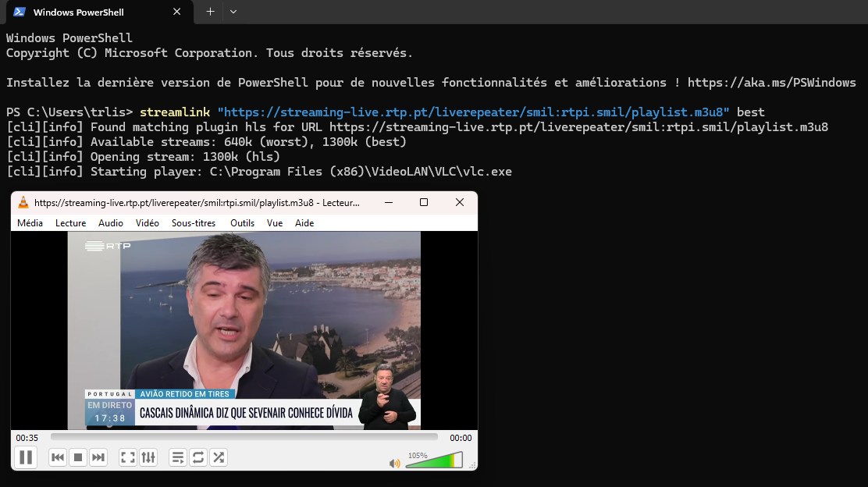The height and width of the screenshot is (487, 868).
Task: Skip to previous media in VLC
Action: 58,457
